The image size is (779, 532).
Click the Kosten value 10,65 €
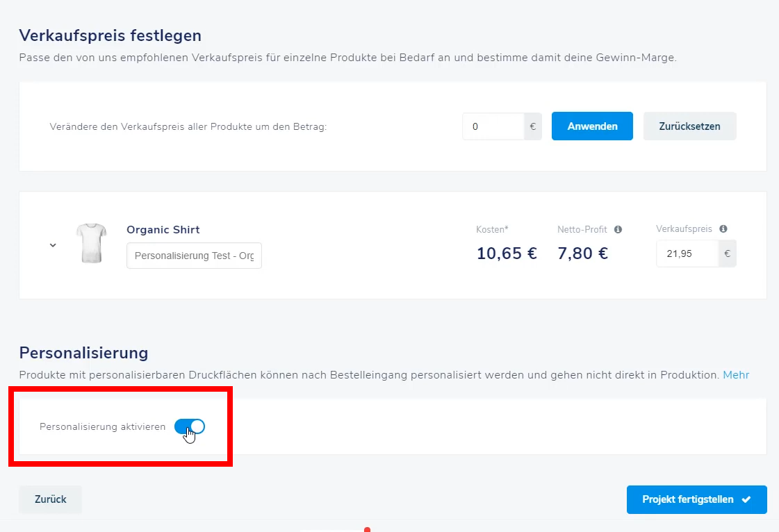pyautogui.click(x=507, y=253)
